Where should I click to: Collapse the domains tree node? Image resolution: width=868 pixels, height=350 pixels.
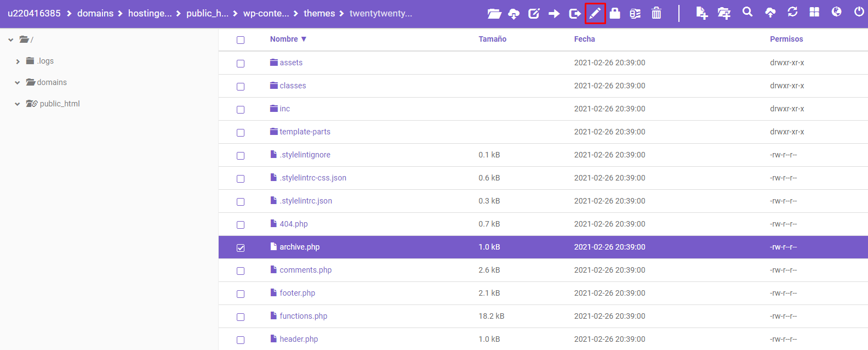coord(18,83)
